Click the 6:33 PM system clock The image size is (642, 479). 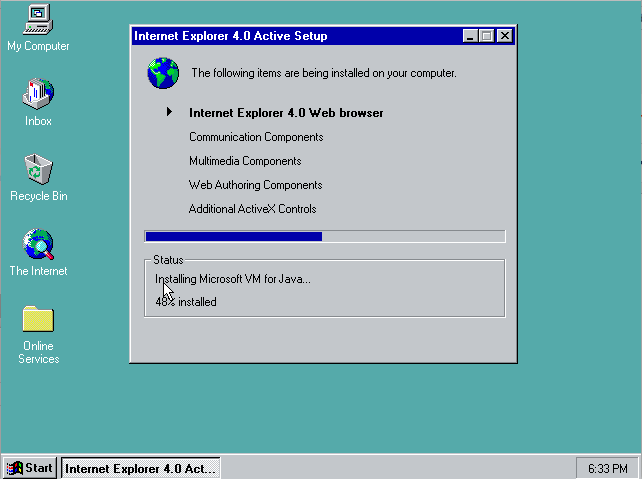point(608,468)
